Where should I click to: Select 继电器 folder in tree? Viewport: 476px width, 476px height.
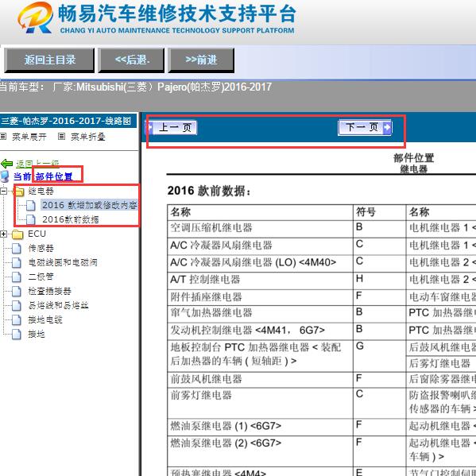[41, 191]
